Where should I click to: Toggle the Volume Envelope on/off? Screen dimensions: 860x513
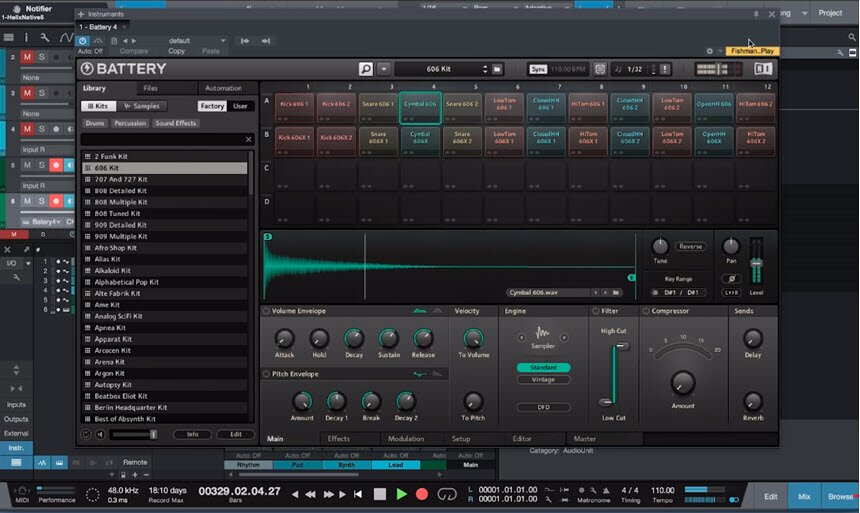point(266,311)
